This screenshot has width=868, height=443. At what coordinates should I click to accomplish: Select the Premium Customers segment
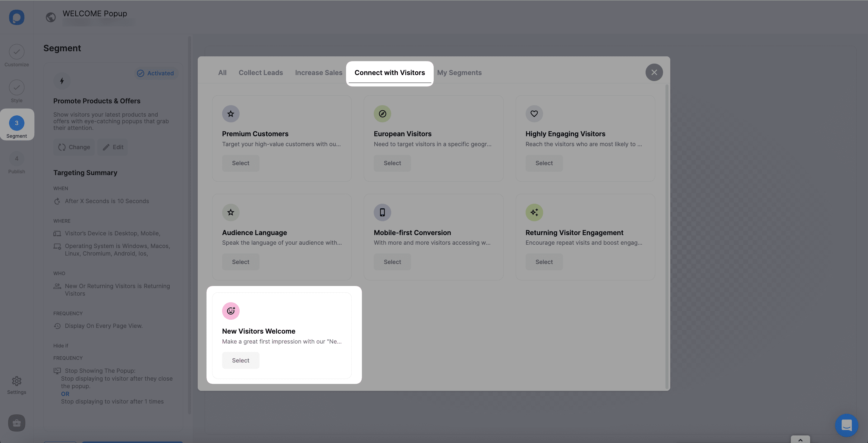coord(241,163)
